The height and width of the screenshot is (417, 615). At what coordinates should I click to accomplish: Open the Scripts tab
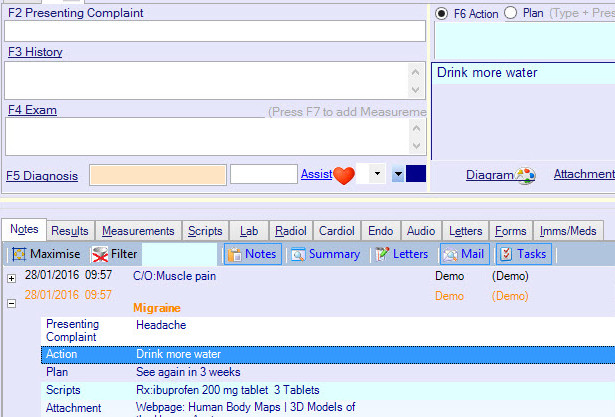pos(205,231)
